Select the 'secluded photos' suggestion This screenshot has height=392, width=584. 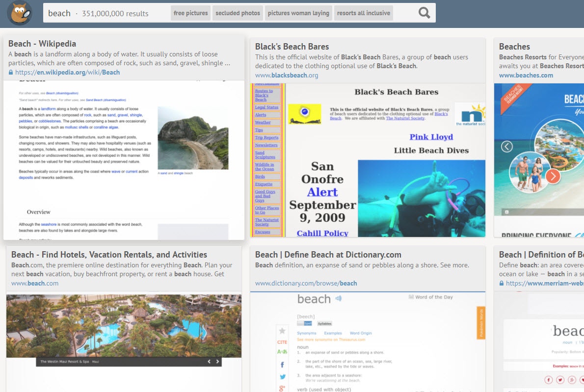click(x=238, y=13)
